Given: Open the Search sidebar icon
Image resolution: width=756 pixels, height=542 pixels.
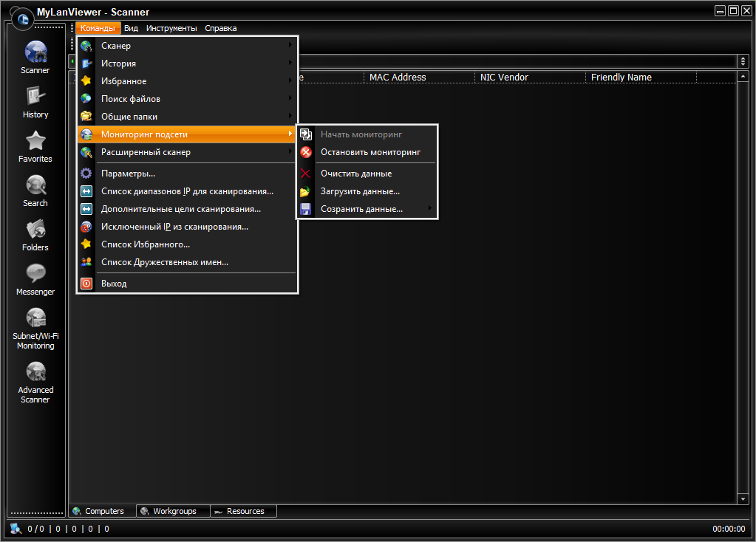Looking at the screenshot, I should [x=35, y=185].
